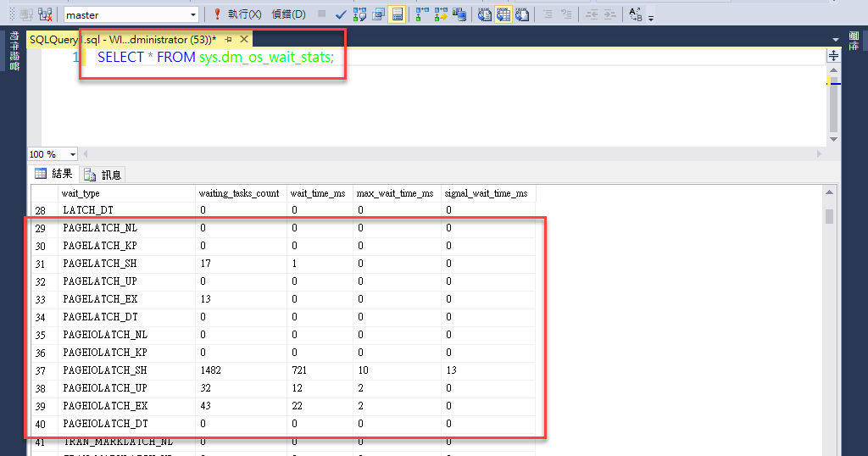Open the collapsed Object Explorer side panel

(x=14, y=50)
